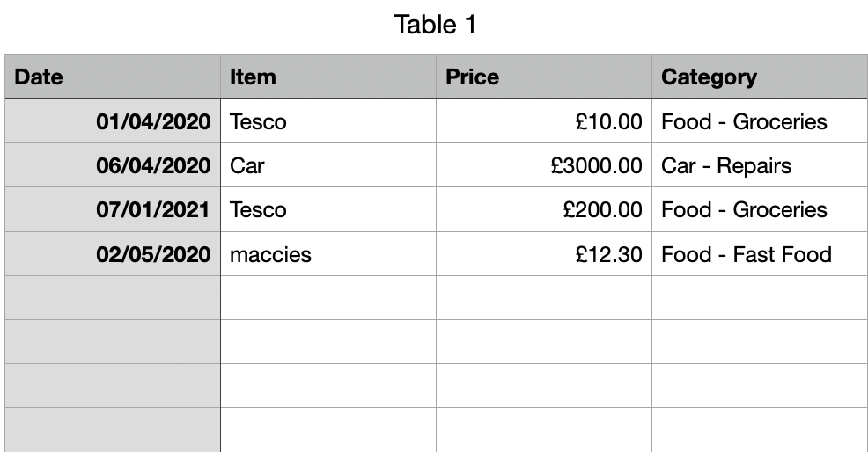Select the Category column header
Screen dimensions: 868x452
(759, 77)
